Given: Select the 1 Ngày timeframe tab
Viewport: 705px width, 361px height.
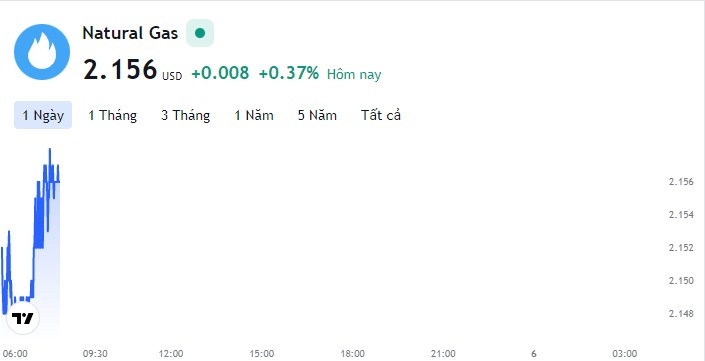Looking at the screenshot, I should (x=43, y=115).
